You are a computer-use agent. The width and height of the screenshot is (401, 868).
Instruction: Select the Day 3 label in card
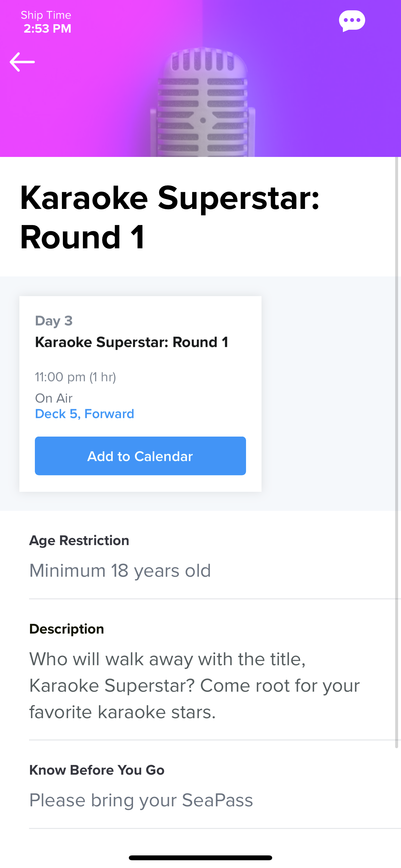tap(54, 321)
